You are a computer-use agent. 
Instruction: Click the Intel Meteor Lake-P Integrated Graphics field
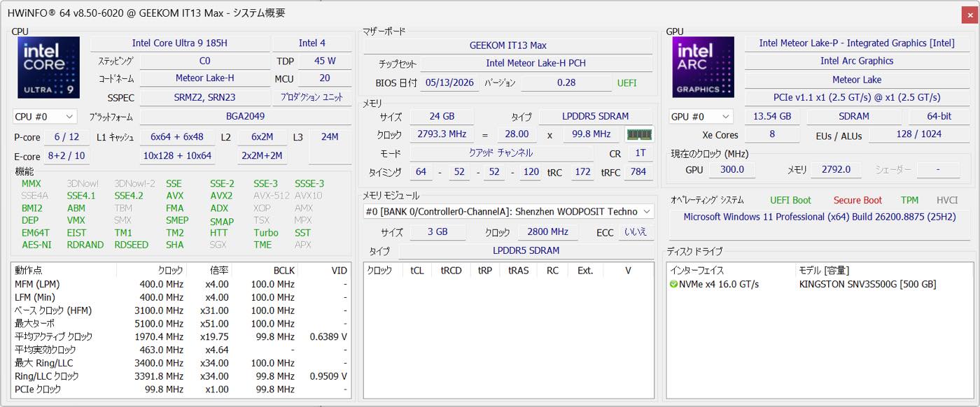pyautogui.click(x=857, y=43)
